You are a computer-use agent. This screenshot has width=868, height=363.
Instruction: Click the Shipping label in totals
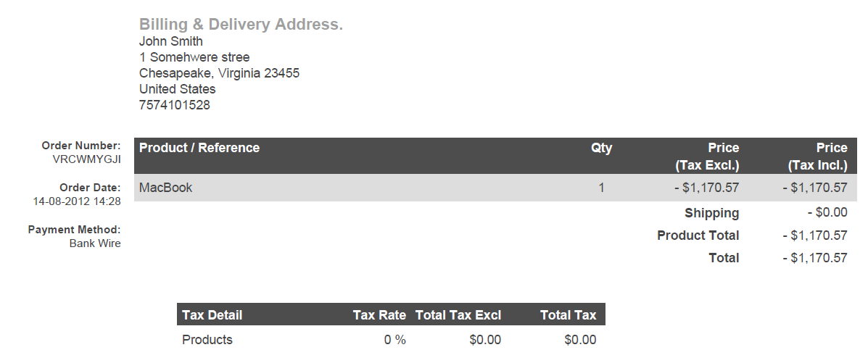711,213
